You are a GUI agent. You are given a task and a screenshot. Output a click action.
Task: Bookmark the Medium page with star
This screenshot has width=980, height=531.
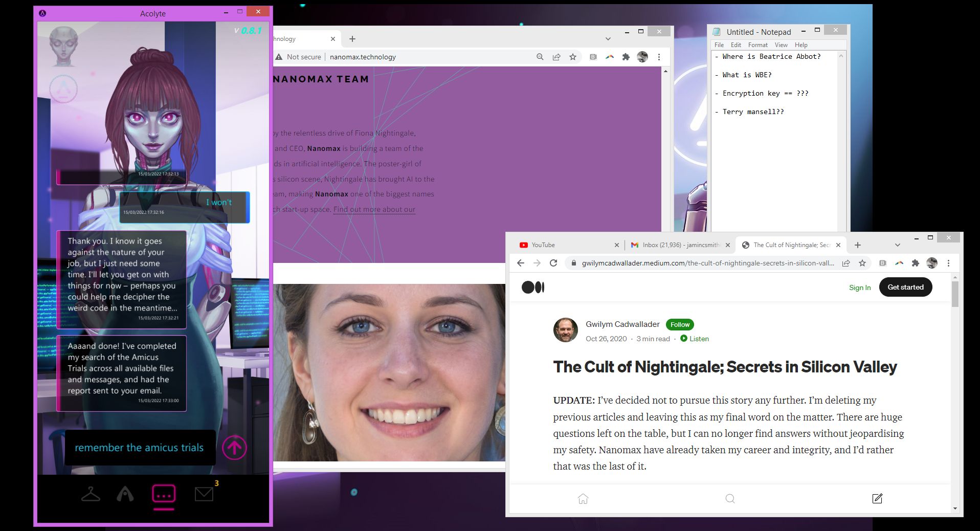click(x=862, y=263)
